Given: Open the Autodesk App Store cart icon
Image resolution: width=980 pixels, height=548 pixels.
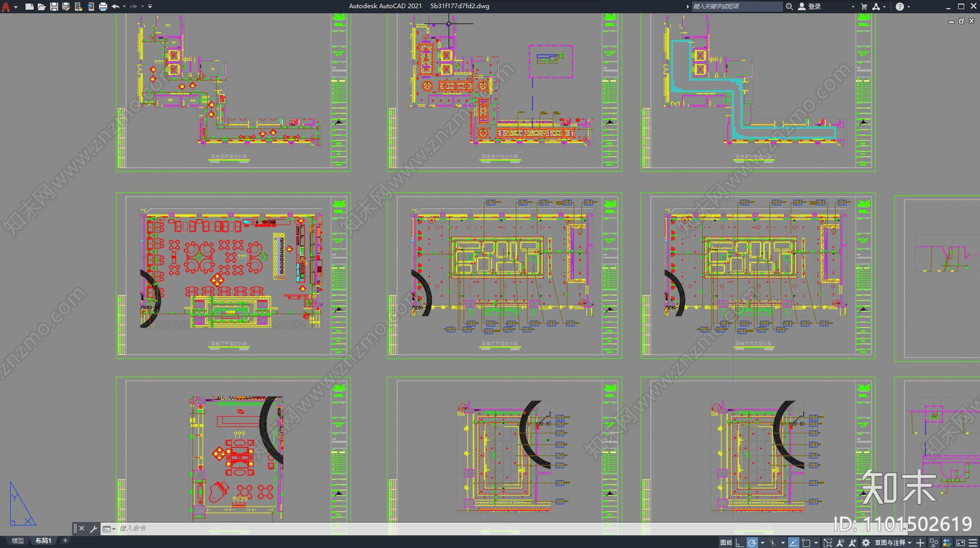Looking at the screenshot, I should point(864,6).
